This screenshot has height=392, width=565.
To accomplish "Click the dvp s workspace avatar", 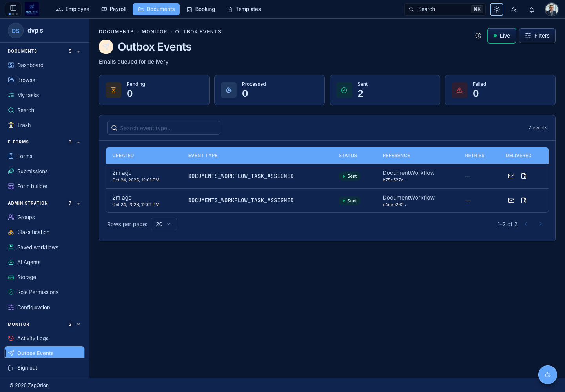I will [x=16, y=31].
